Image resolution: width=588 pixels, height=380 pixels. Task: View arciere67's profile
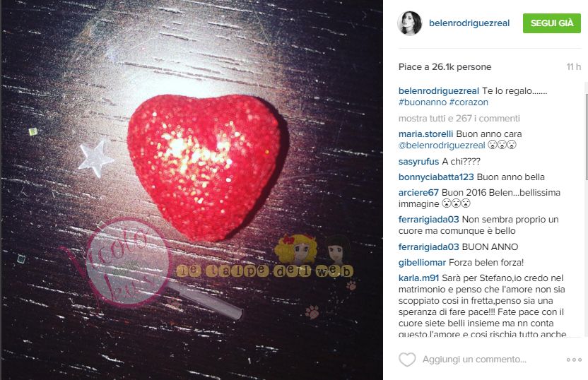(418, 193)
